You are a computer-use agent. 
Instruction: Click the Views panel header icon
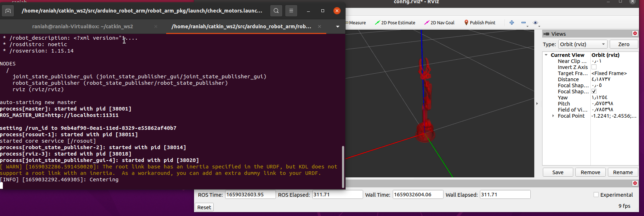[546, 34]
